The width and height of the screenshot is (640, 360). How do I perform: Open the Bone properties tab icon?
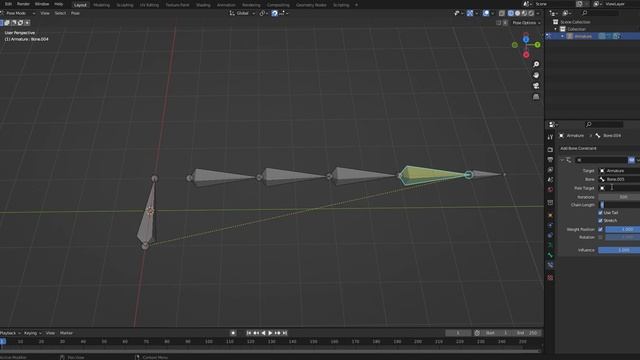[x=550, y=255]
